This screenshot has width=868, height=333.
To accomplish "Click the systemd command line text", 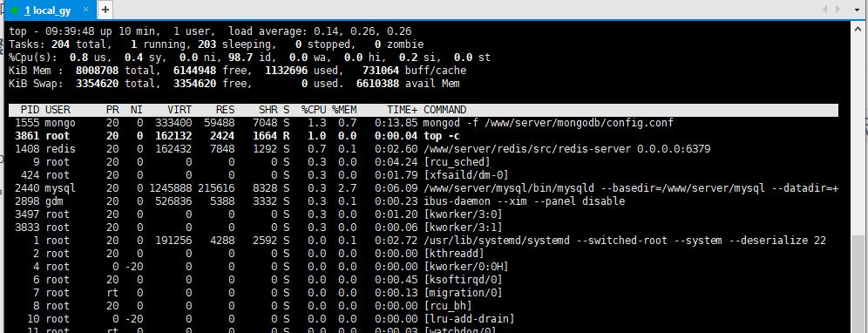I will tap(625, 241).
